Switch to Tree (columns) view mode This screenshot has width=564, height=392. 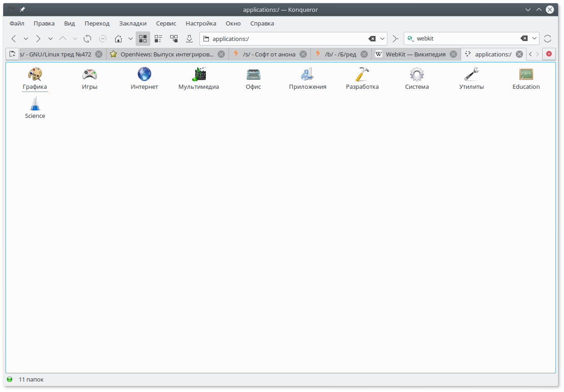[x=174, y=39]
